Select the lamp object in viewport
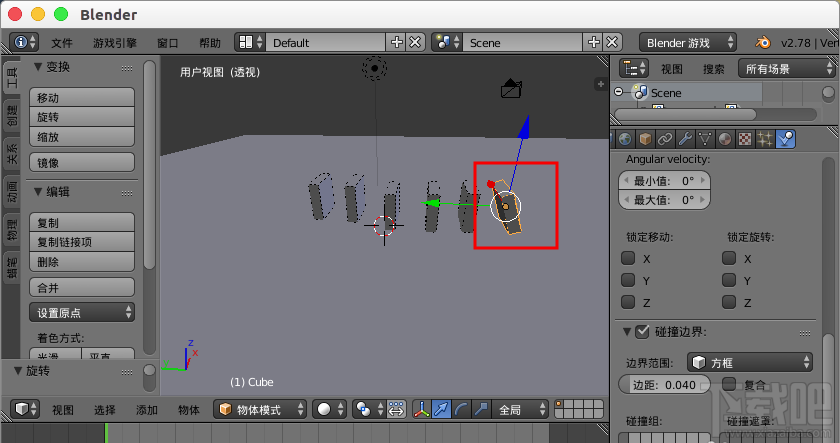Viewport: 840px width, 443px height. click(374, 68)
